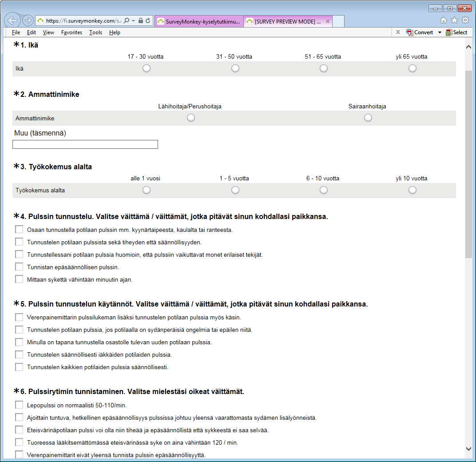The image size is (476, 462).
Task: Expand the Convert dropdown arrow
Action: pos(440,32)
